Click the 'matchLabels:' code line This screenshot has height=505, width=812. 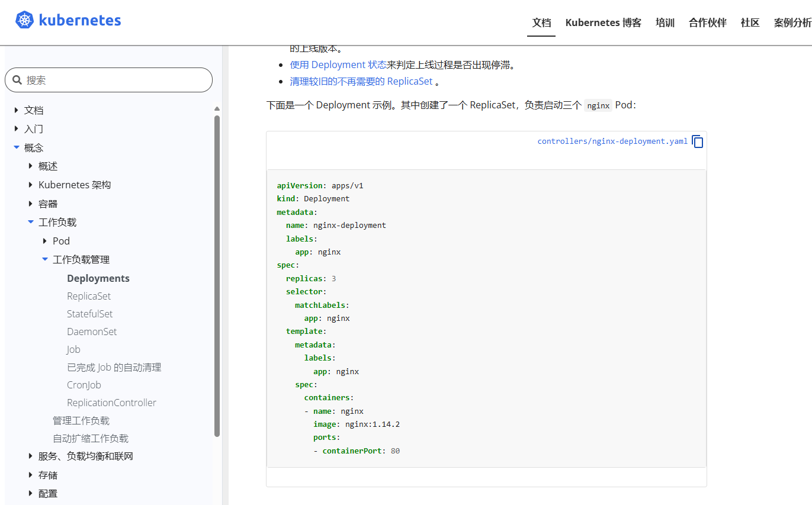[322, 305]
